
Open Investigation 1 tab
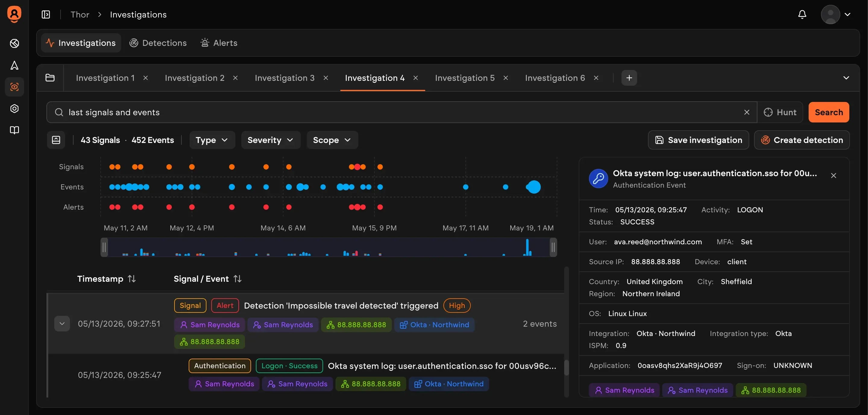(x=105, y=78)
